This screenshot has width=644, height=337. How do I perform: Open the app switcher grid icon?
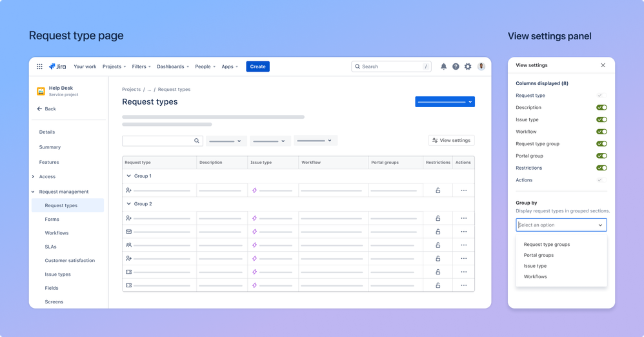point(39,66)
